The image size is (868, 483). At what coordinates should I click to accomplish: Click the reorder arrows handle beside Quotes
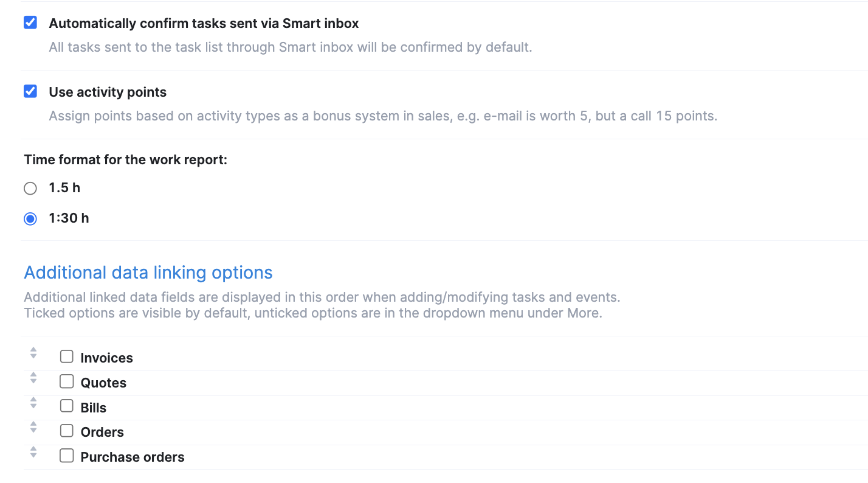coord(33,378)
